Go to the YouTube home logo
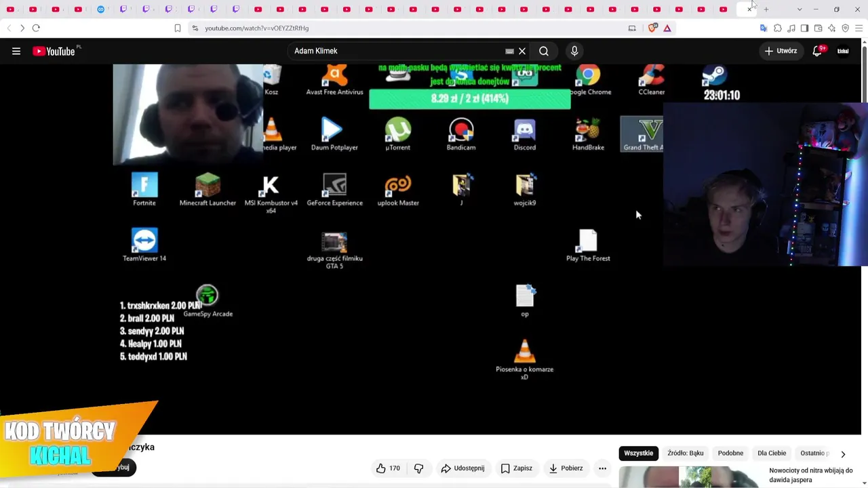Image resolution: width=868 pixels, height=488 pixels. 54,51
